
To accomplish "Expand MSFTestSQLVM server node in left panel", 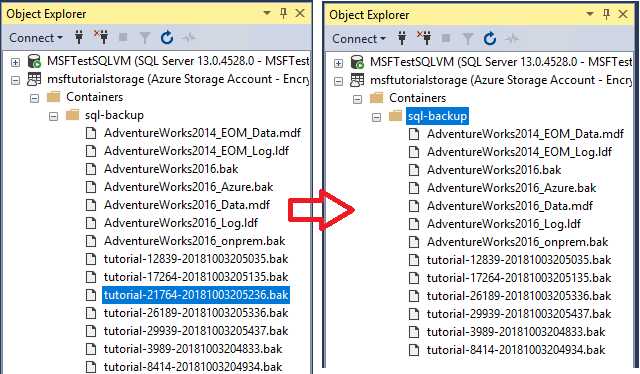I will click(x=16, y=62).
